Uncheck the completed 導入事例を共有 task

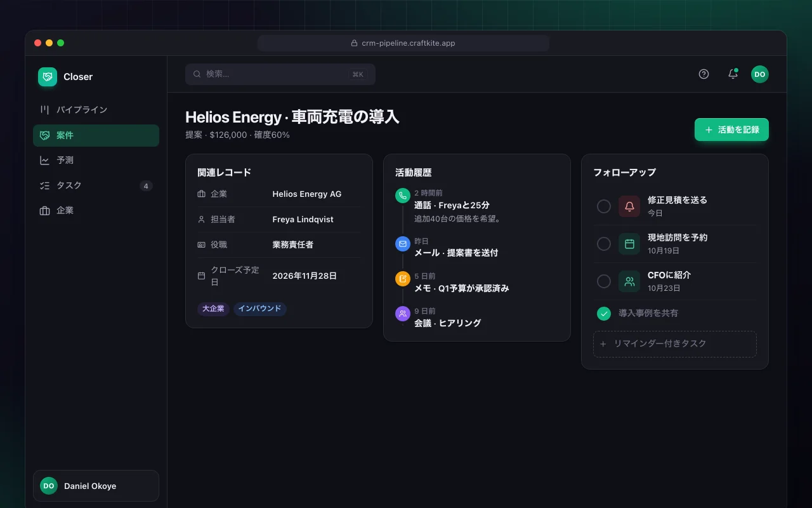[x=604, y=313]
